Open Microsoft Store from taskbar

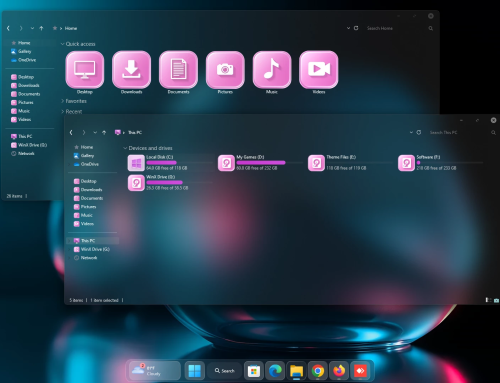254,371
